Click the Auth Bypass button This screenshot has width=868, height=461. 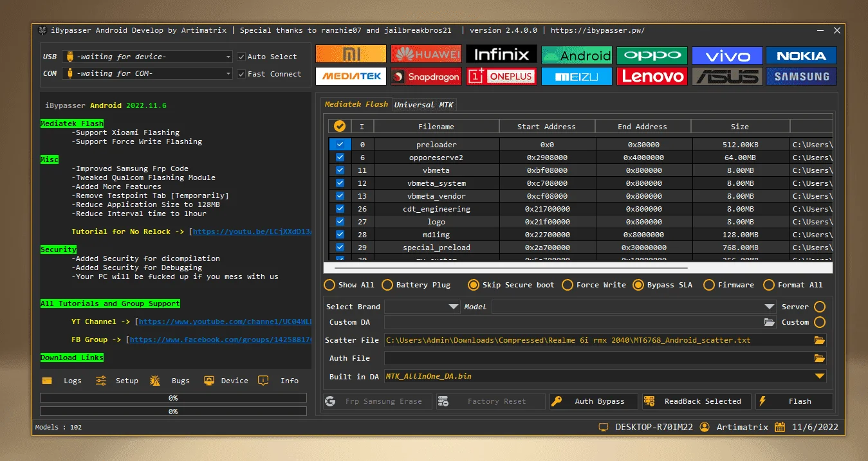593,401
